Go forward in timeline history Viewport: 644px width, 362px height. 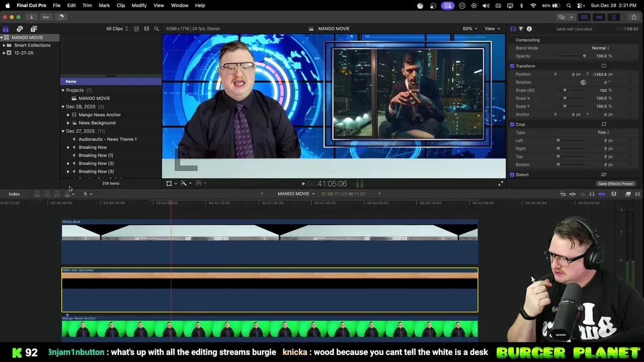tap(379, 194)
